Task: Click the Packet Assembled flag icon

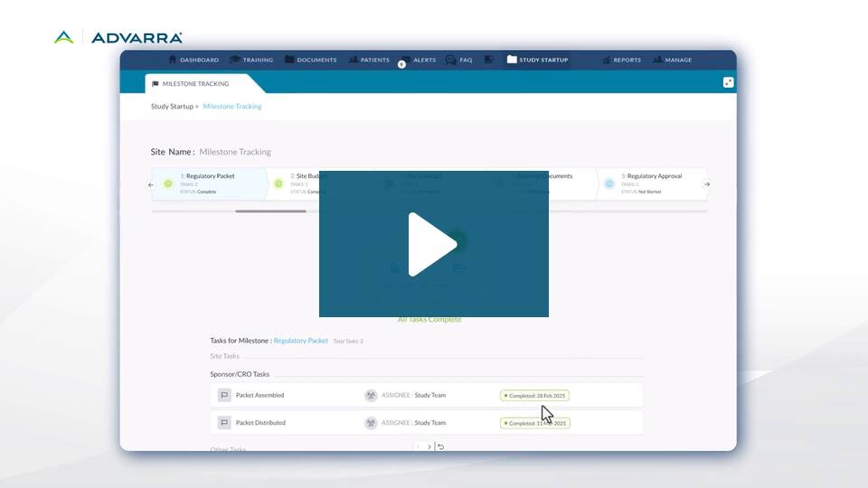Action: pyautogui.click(x=223, y=395)
